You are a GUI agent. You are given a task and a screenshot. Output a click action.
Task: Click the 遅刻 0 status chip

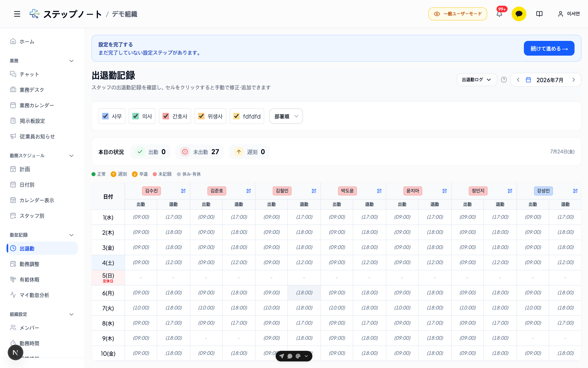(x=249, y=152)
